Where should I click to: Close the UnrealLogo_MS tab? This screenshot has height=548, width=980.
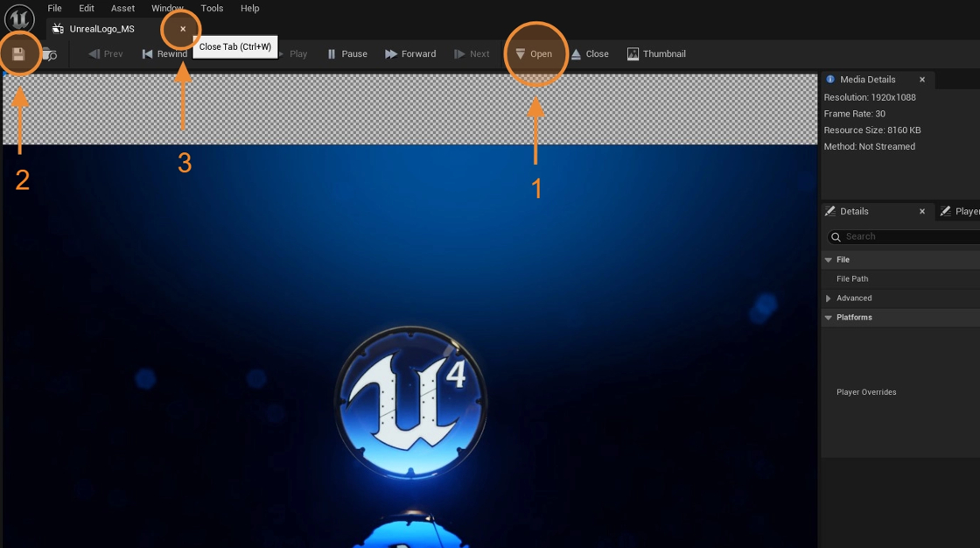point(183,29)
